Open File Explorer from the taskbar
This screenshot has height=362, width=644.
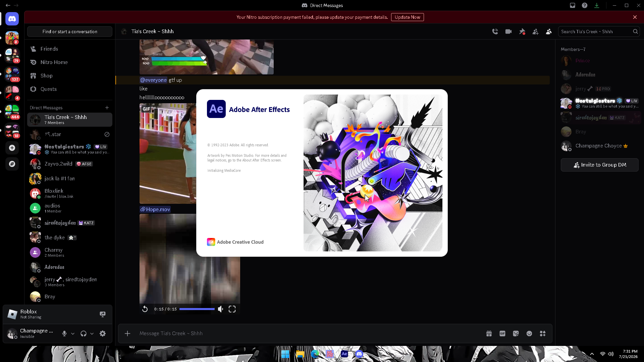tap(300, 354)
